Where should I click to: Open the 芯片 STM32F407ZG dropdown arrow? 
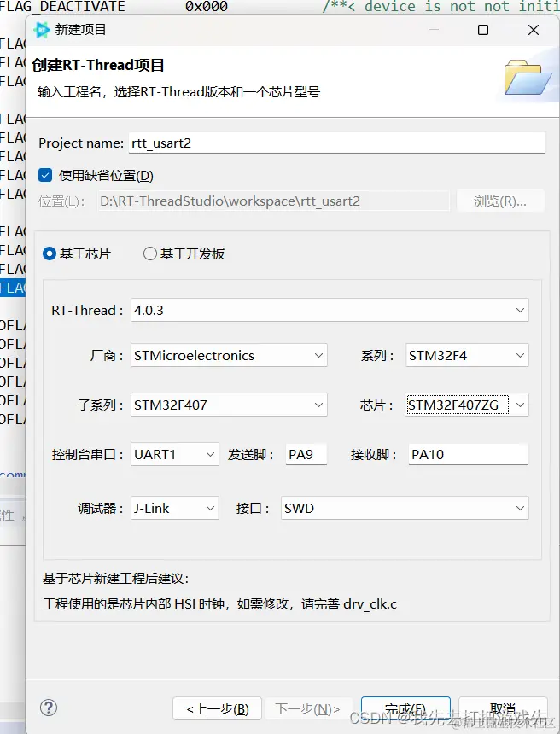coord(520,405)
